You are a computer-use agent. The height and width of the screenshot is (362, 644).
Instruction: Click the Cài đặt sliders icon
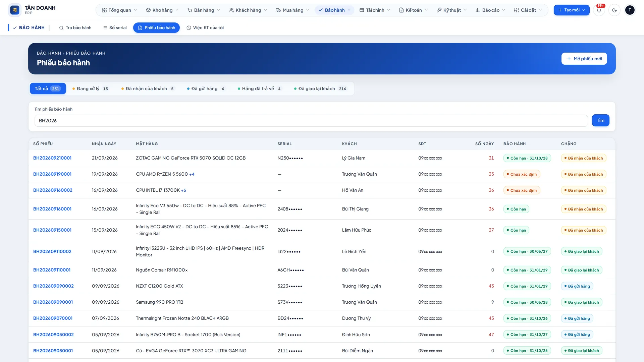[x=517, y=10]
